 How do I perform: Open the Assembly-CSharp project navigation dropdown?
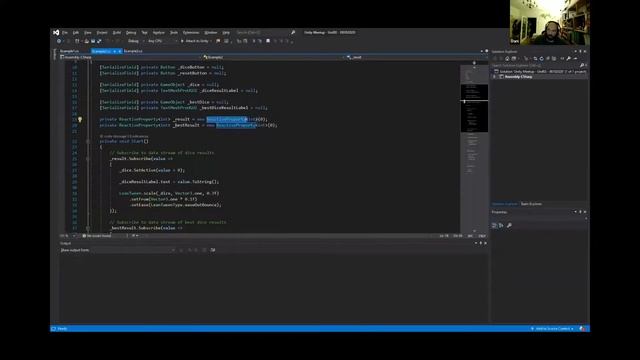click(x=131, y=58)
